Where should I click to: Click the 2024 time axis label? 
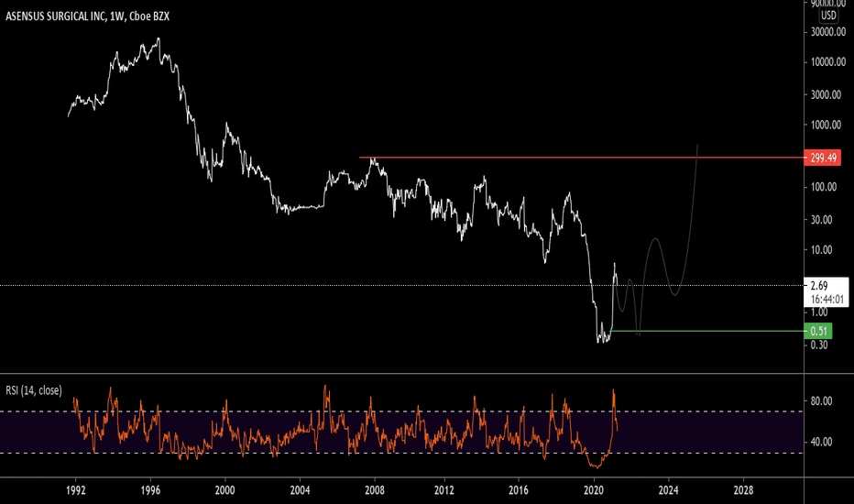(668, 490)
